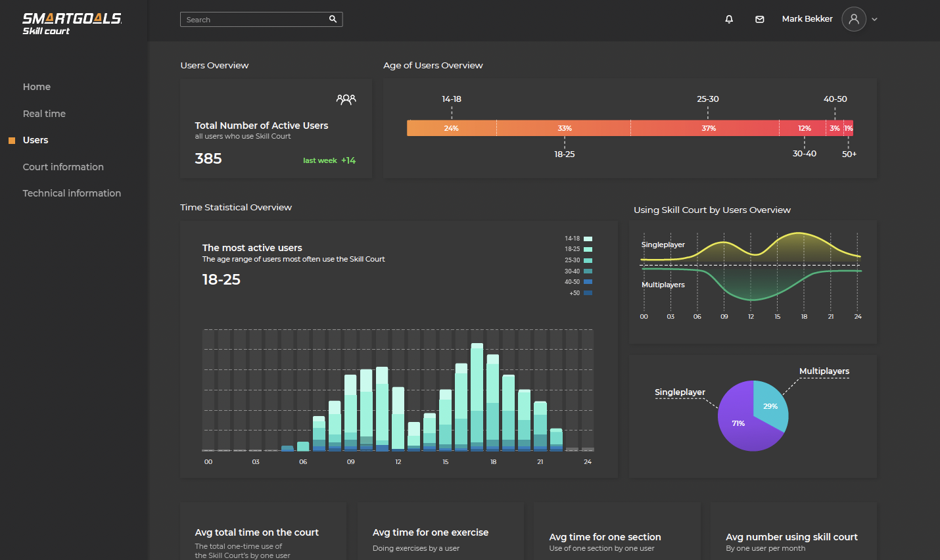Click the profile avatar icon
Image resolution: width=940 pixels, height=560 pixels.
pyautogui.click(x=853, y=19)
